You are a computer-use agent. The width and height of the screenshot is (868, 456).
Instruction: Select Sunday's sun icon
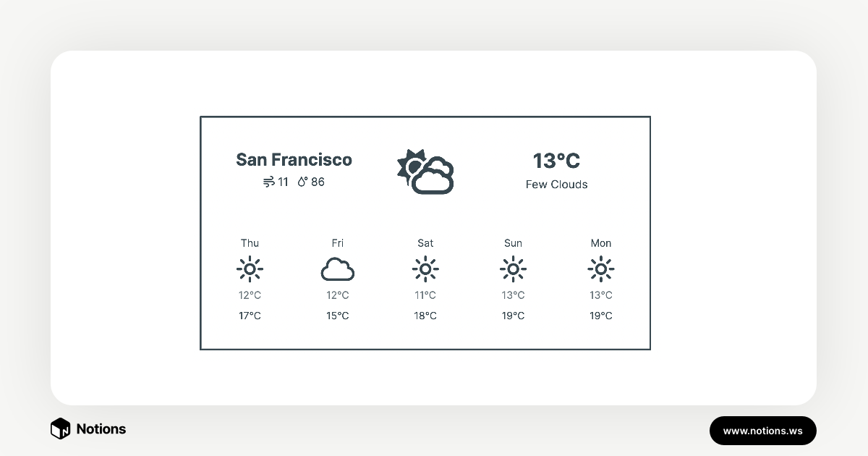513,269
